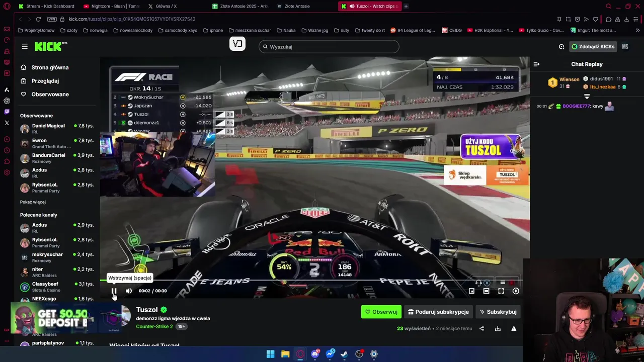This screenshot has height=362, width=644.
Task: Open a new browser tab
Action: point(406,6)
